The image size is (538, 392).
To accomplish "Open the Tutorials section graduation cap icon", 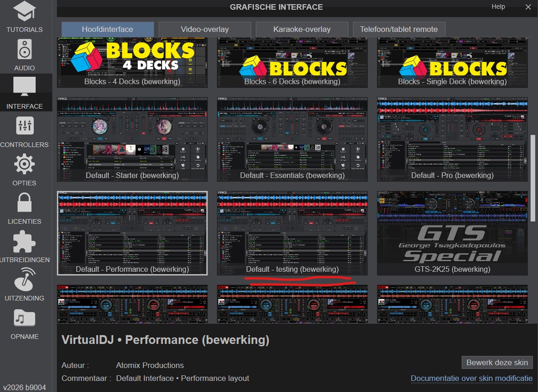I will point(24,12).
